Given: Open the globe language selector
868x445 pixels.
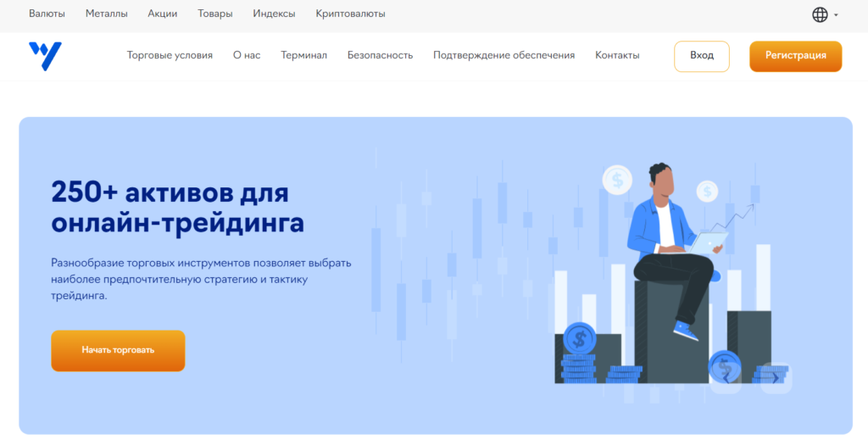Looking at the screenshot, I should point(820,14).
